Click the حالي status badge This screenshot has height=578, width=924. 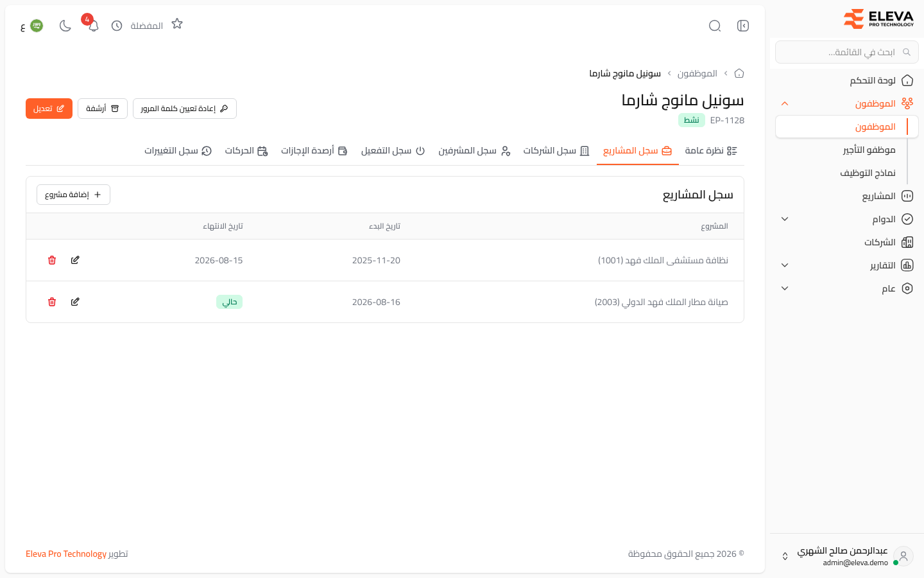coord(229,302)
